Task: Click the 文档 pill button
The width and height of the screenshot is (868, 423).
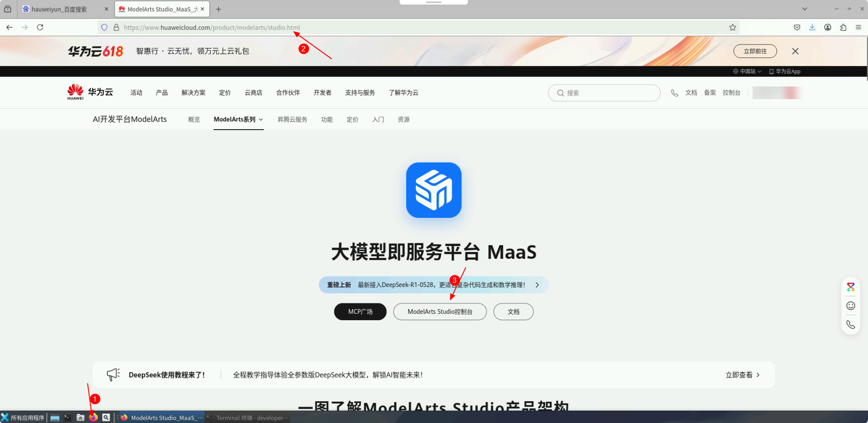Action: (x=513, y=312)
